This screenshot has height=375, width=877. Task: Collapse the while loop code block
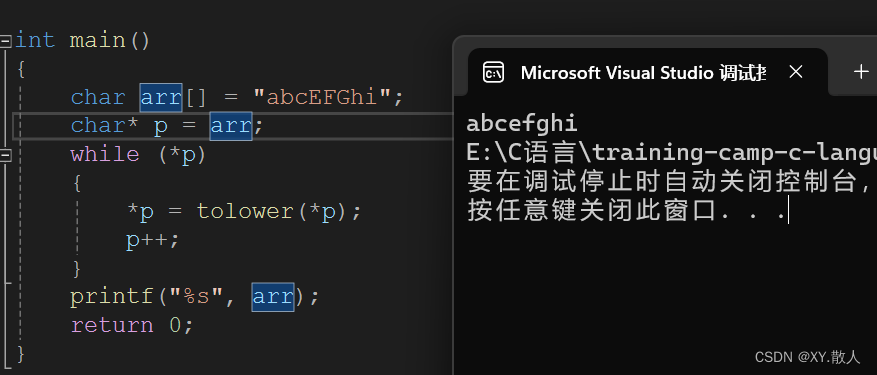(x=6, y=154)
